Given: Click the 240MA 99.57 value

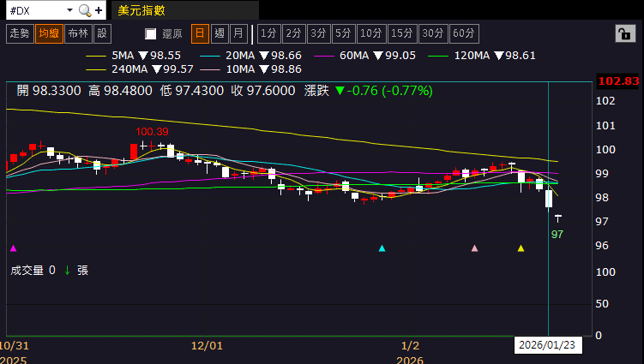Looking at the screenshot, I should pyautogui.click(x=178, y=69).
